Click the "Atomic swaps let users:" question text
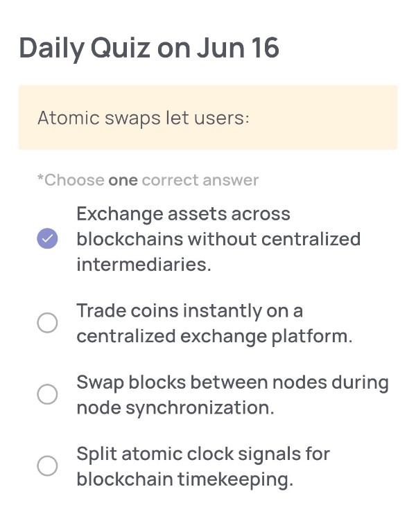This screenshot has height=532, width=416. coord(144,118)
